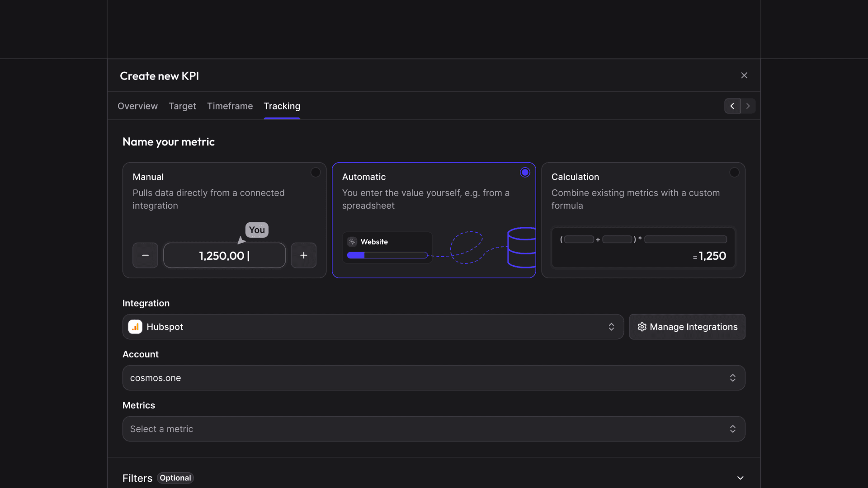Click the Website source icon
This screenshot has height=488, width=868.
[352, 242]
